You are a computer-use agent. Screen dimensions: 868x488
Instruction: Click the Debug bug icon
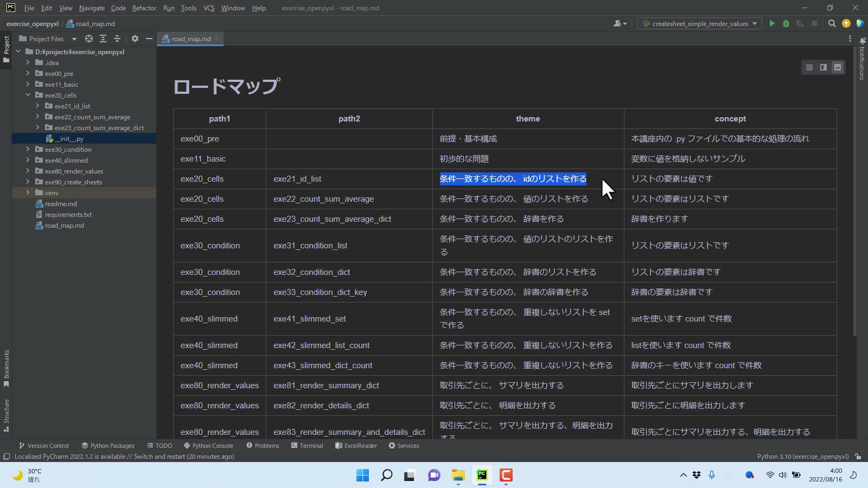pos(786,23)
